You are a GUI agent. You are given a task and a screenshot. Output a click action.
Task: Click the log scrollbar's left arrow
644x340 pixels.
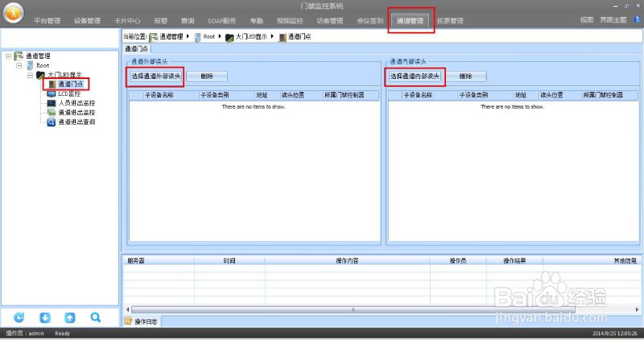[128, 309]
